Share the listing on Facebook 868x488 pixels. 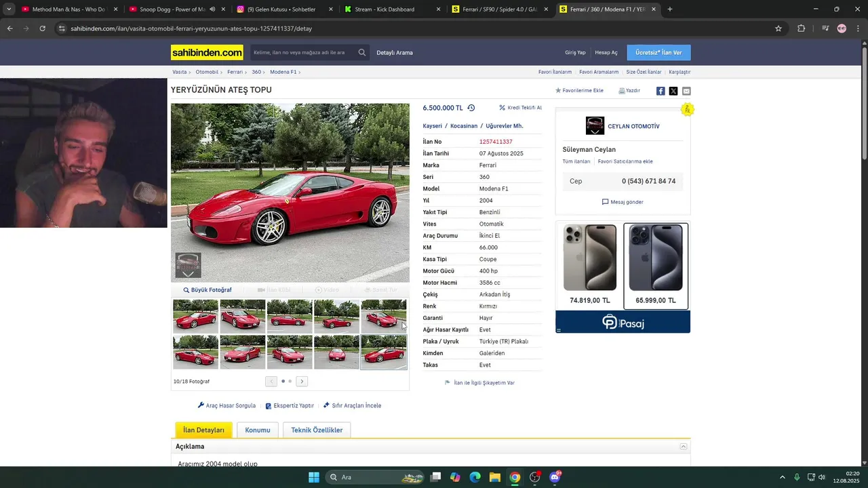(660, 91)
